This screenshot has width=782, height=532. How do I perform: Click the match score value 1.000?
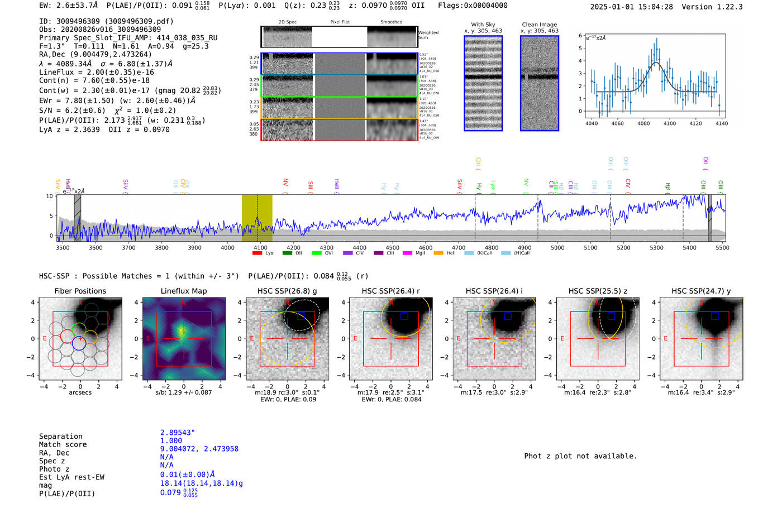coord(171,441)
